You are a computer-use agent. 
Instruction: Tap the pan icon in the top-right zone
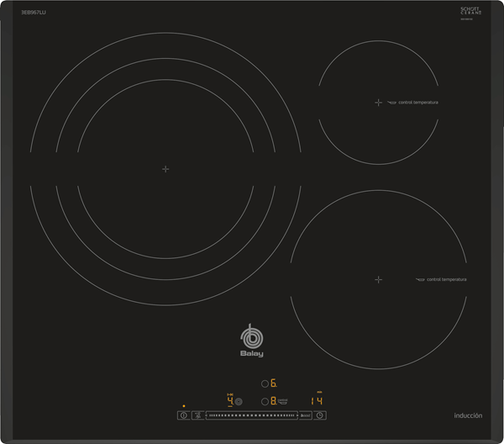point(391,103)
